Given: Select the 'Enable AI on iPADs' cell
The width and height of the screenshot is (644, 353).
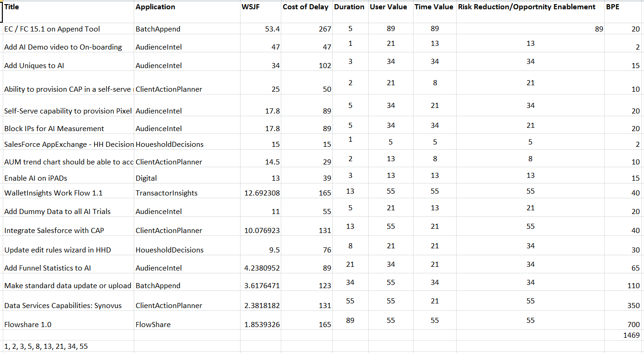Looking at the screenshot, I should [x=68, y=176].
